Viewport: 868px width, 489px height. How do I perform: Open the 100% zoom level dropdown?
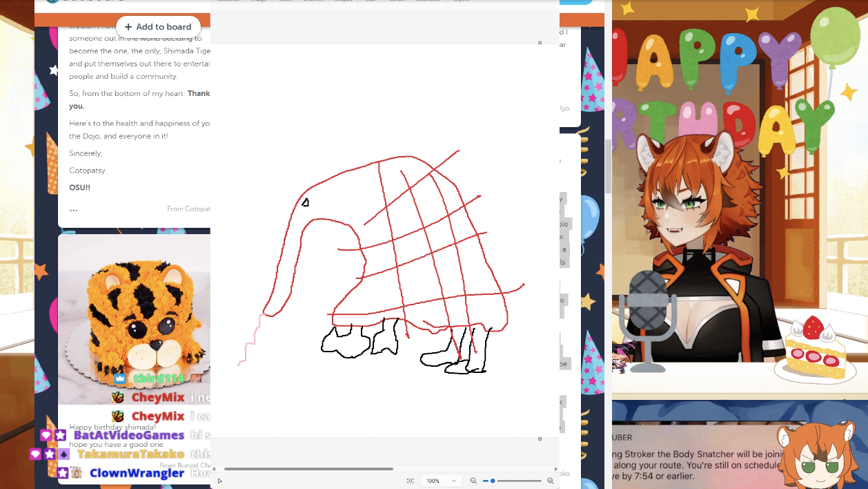[442, 481]
